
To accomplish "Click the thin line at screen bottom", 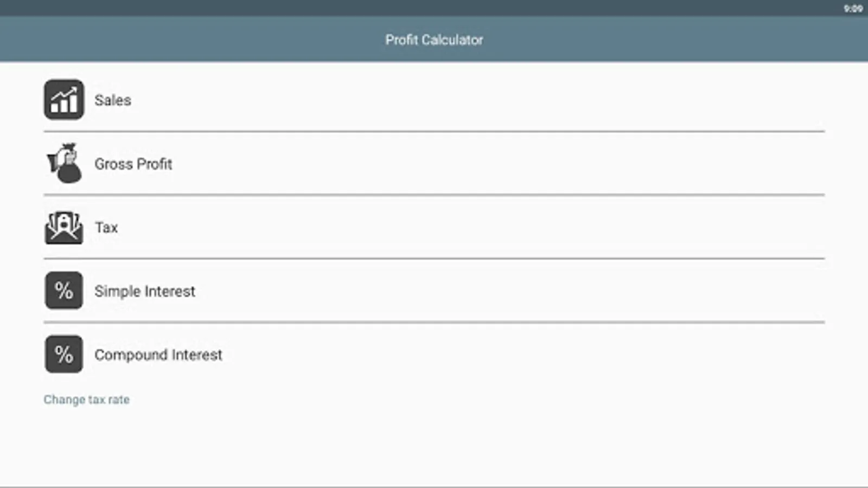I will pyautogui.click(x=434, y=486).
